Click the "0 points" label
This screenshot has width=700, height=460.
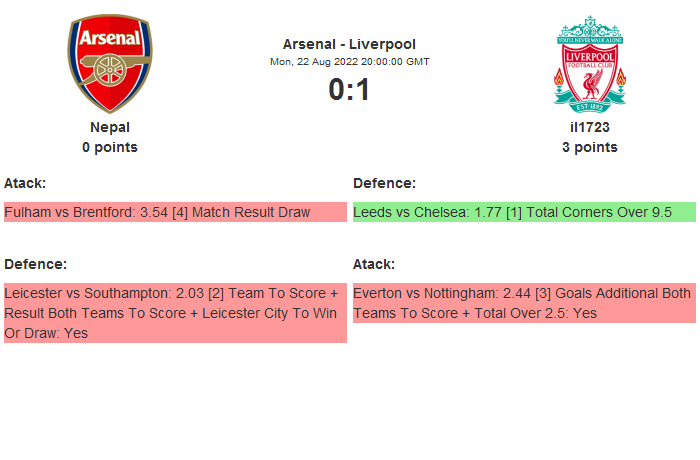[110, 147]
